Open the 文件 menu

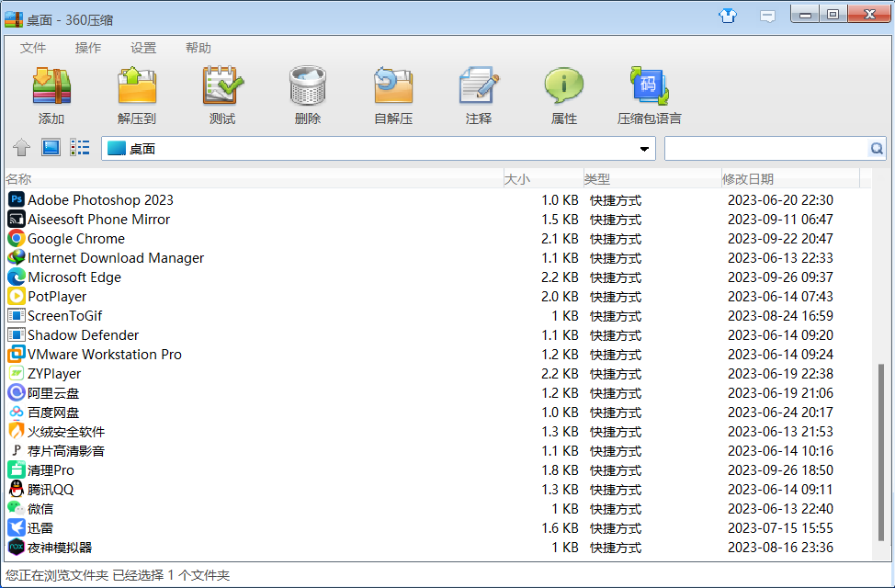coord(33,48)
